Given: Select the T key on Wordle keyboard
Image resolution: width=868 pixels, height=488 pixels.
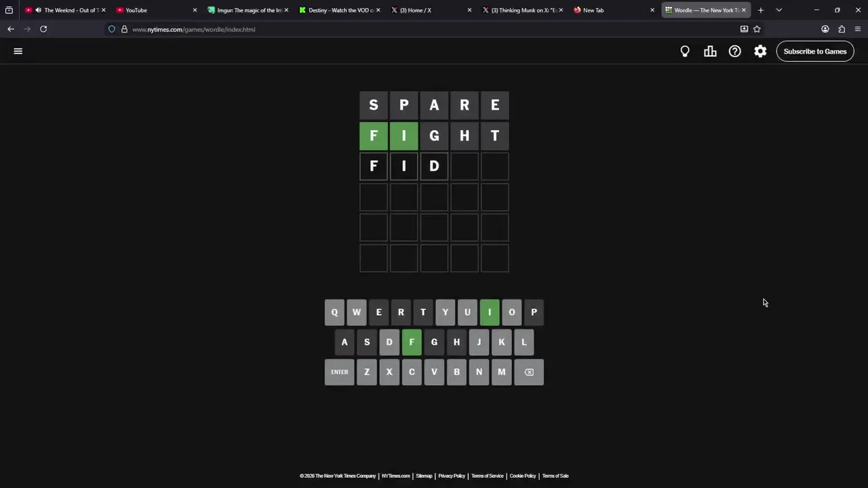Looking at the screenshot, I should click(x=423, y=312).
